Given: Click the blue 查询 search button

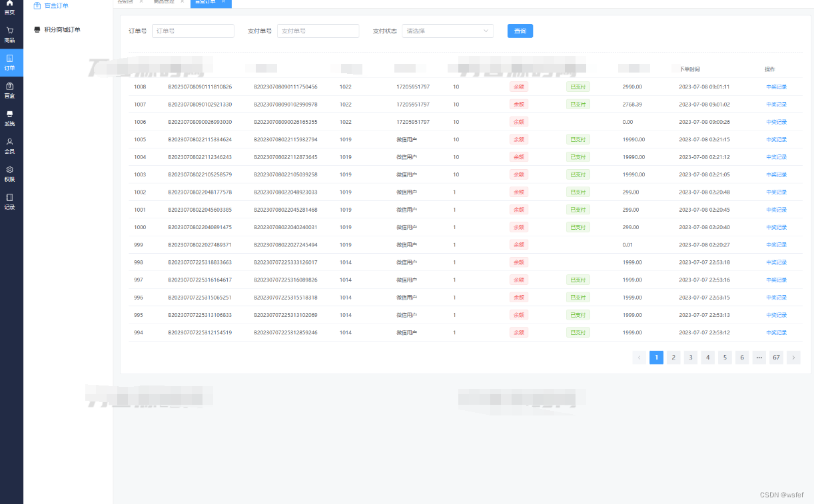Looking at the screenshot, I should pos(520,31).
